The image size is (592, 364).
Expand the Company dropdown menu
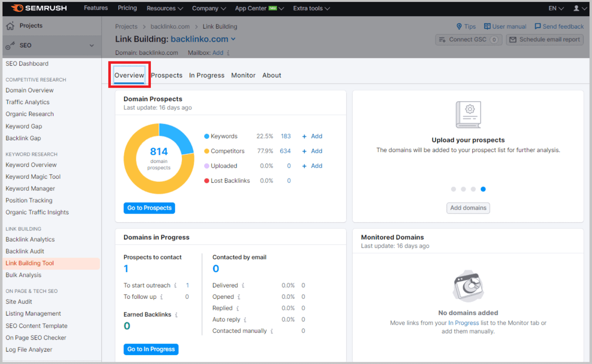tap(209, 8)
